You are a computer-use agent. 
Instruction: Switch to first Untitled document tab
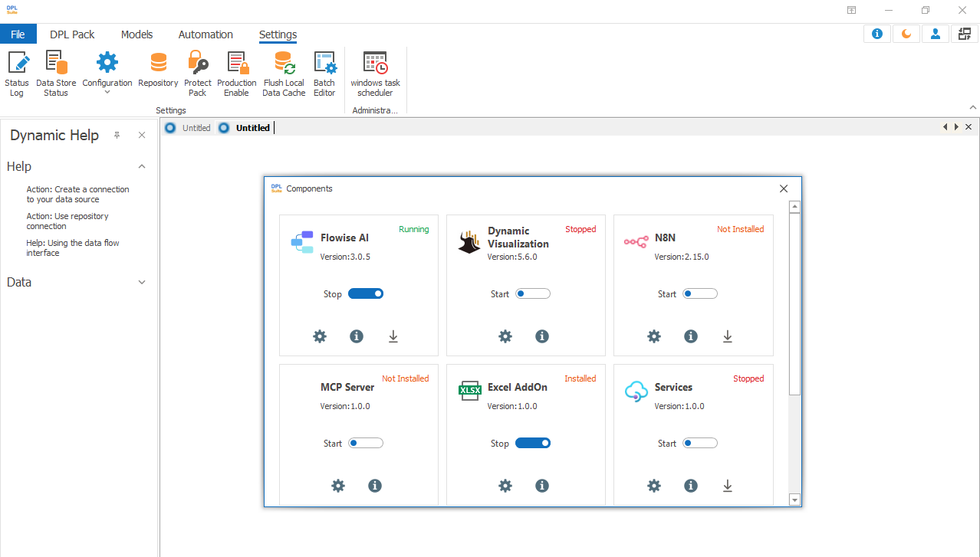tap(188, 128)
